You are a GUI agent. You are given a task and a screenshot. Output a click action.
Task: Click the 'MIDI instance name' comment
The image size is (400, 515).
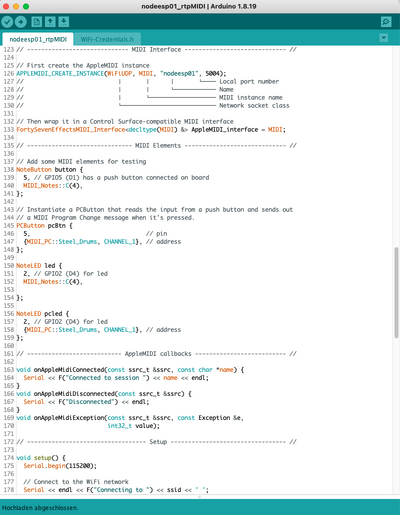click(251, 97)
